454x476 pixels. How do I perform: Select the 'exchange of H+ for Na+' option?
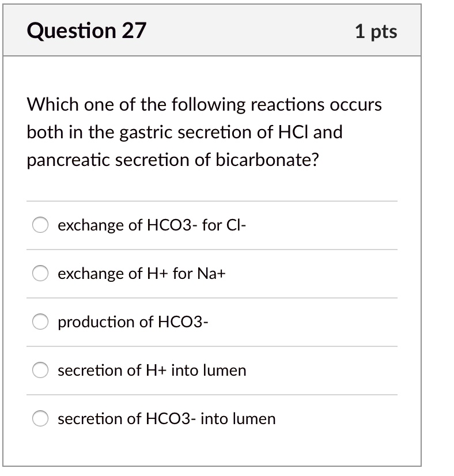[40, 274]
